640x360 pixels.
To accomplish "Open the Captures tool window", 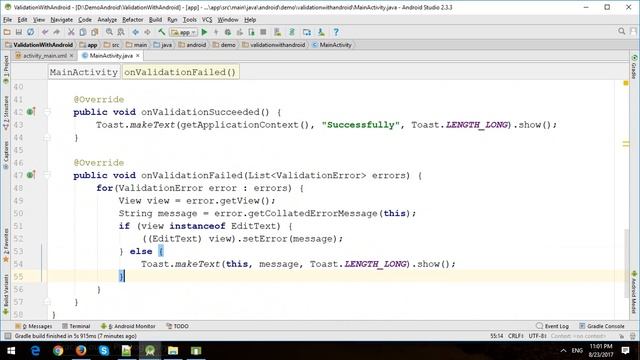I will click(x=6, y=155).
